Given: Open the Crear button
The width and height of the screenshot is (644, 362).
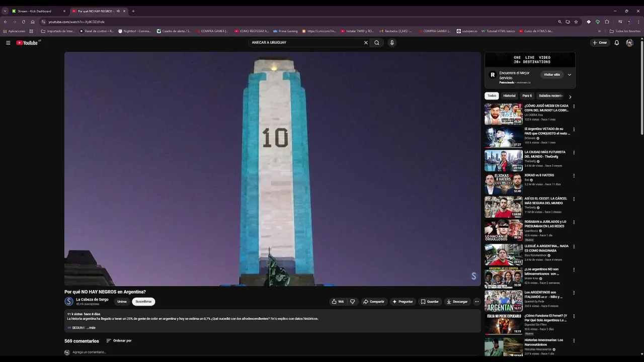Looking at the screenshot, I should point(600,43).
